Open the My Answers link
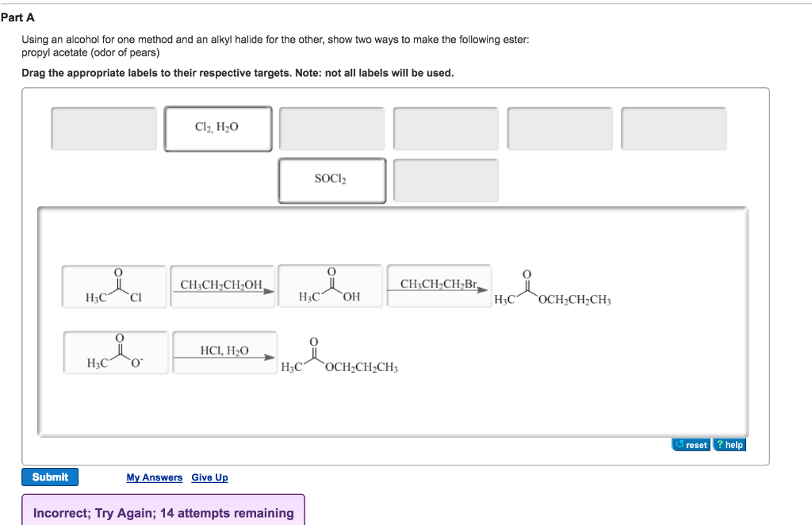The width and height of the screenshot is (812, 525). [155, 477]
